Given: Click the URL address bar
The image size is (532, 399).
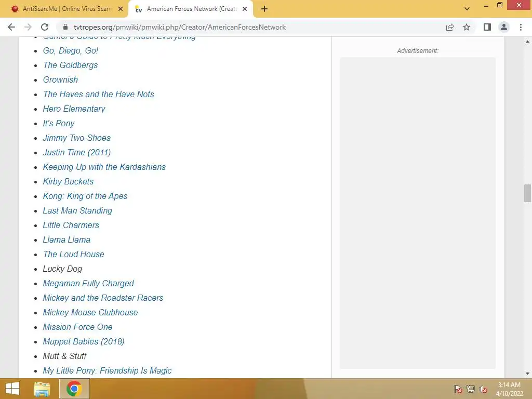Looking at the screenshot, I should point(251,27).
